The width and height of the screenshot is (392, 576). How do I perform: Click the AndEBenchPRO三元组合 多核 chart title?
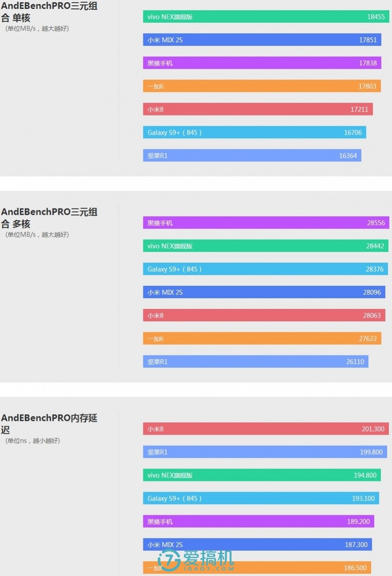pyautogui.click(x=49, y=218)
